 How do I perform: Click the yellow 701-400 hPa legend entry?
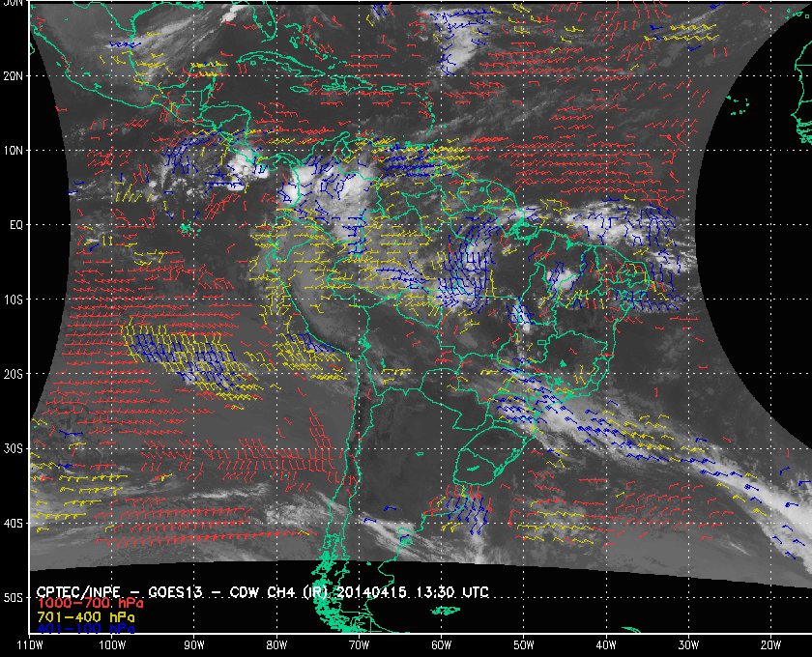click(86, 617)
